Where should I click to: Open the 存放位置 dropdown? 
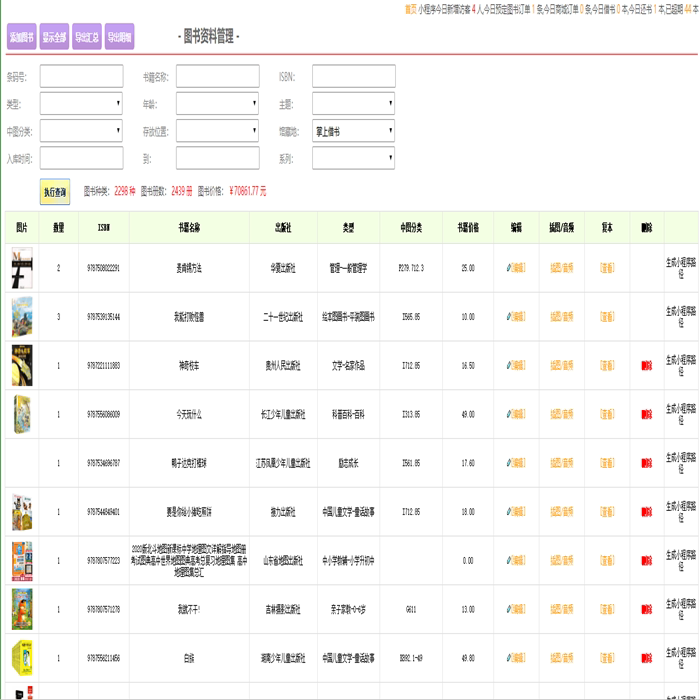click(217, 131)
